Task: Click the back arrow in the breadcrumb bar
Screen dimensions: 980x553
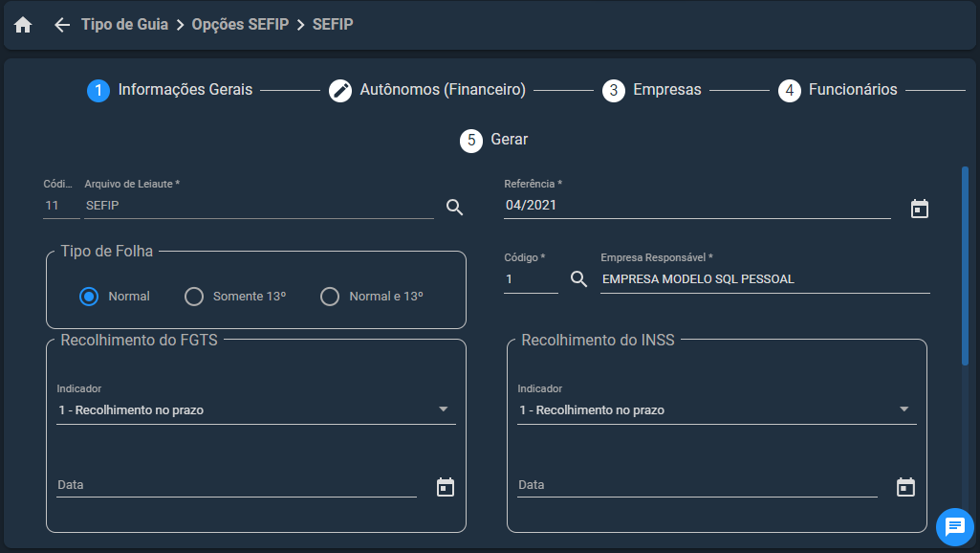Action: point(62,25)
